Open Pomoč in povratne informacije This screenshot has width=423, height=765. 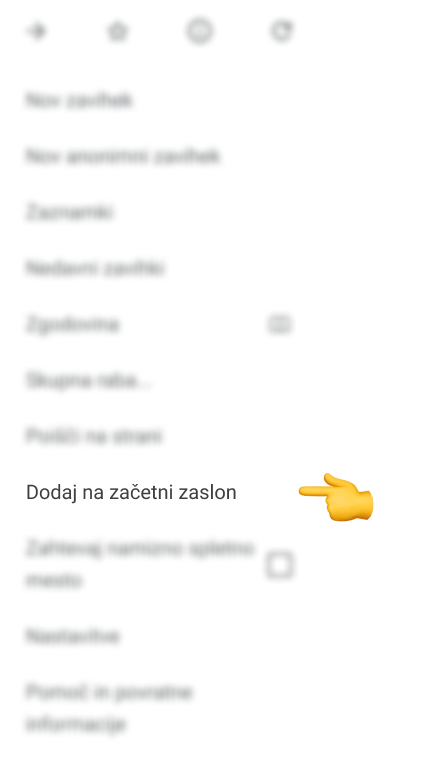pyautogui.click(x=109, y=708)
